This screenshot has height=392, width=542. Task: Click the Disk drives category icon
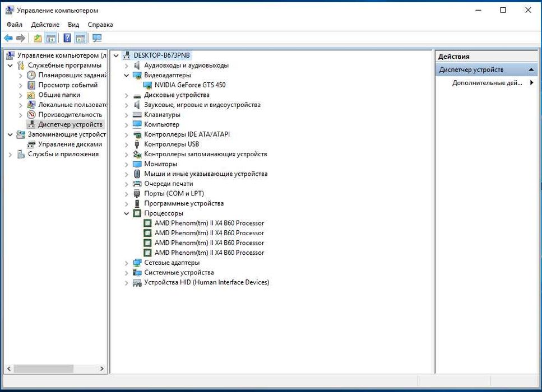(137, 96)
